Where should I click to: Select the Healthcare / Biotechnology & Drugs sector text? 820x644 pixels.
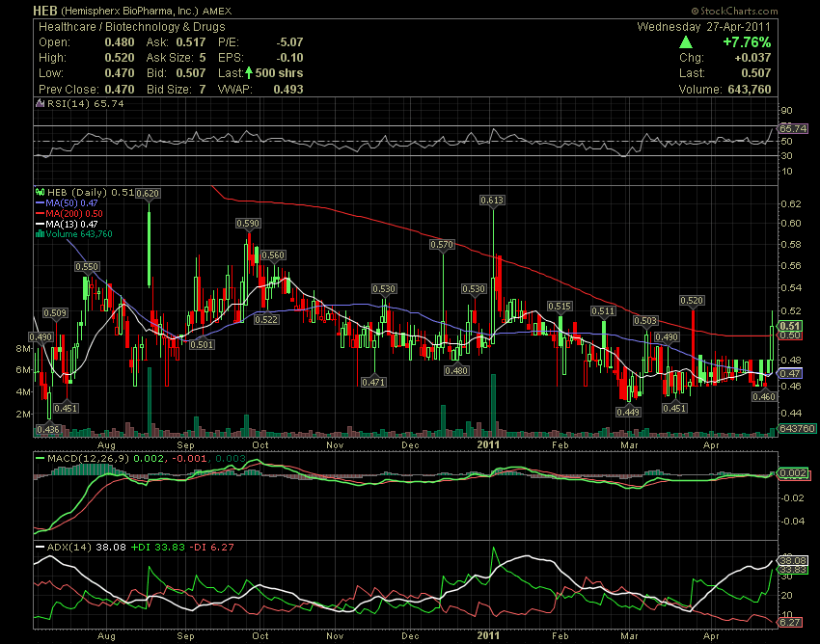pyautogui.click(x=132, y=27)
